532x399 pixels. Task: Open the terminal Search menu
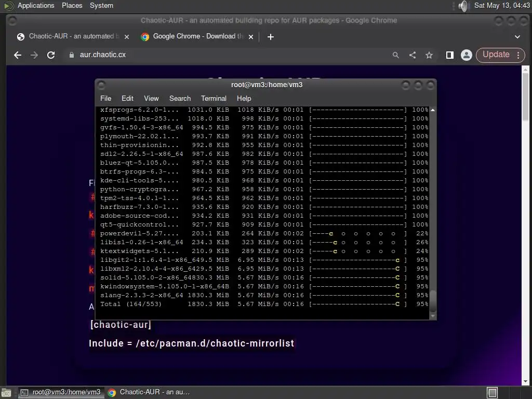(x=180, y=98)
